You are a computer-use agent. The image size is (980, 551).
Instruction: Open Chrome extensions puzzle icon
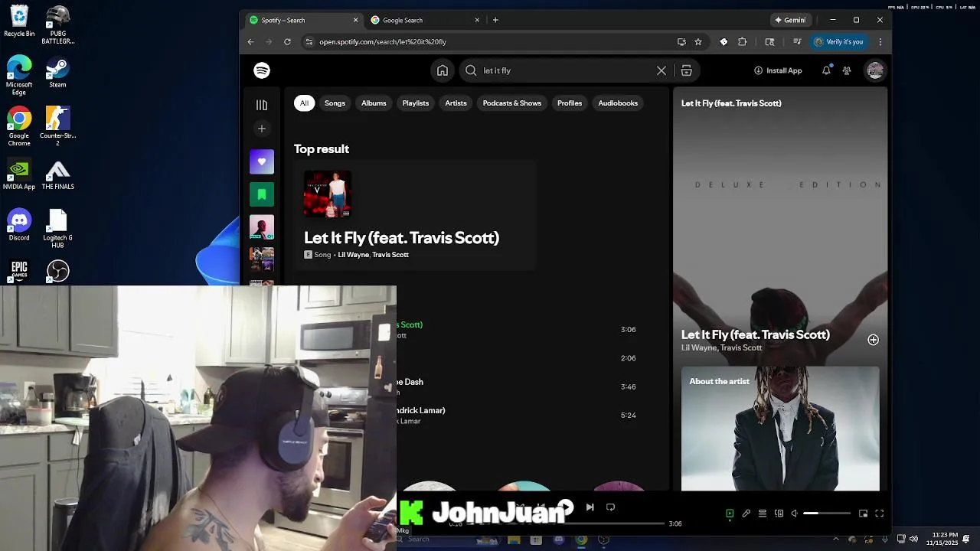pyautogui.click(x=742, y=42)
